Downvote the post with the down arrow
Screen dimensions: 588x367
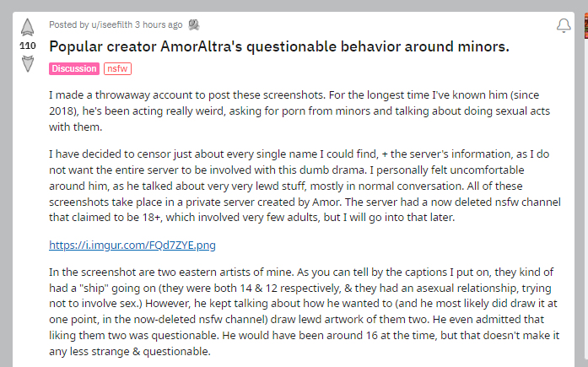pos(27,63)
